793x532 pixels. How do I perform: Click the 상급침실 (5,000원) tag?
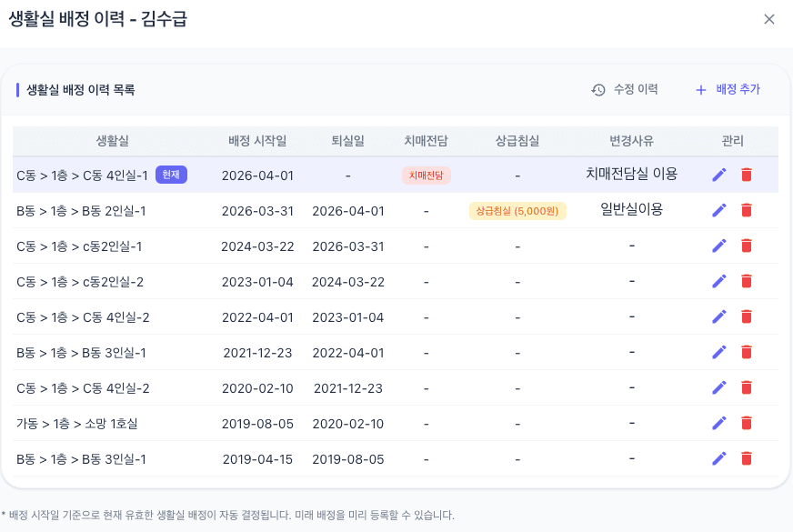[x=517, y=211]
